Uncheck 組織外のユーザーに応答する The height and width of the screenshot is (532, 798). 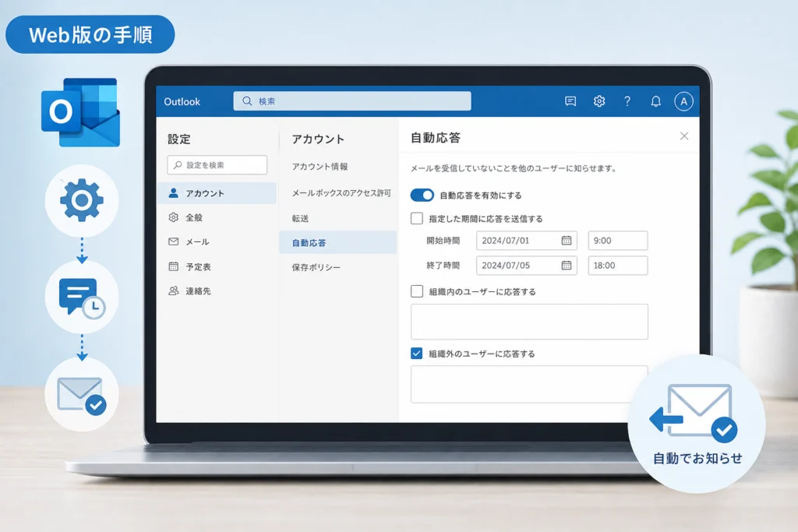click(x=417, y=353)
